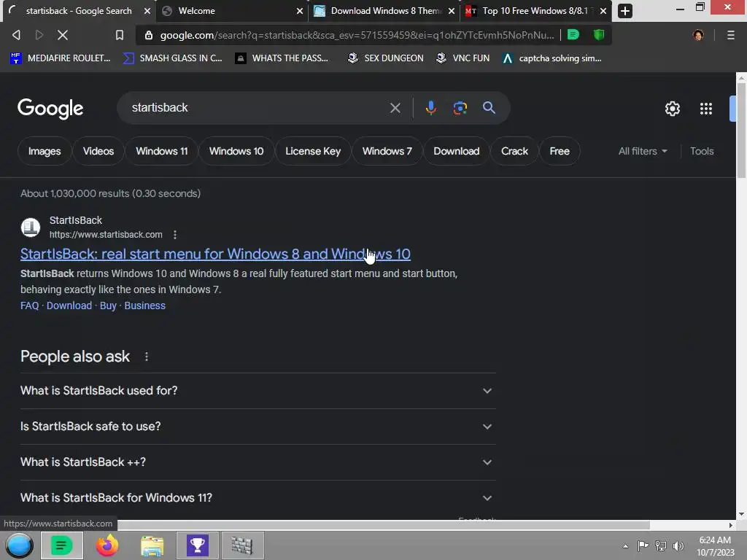Click the volume speaker tray icon
The image size is (747, 560).
[678, 545]
